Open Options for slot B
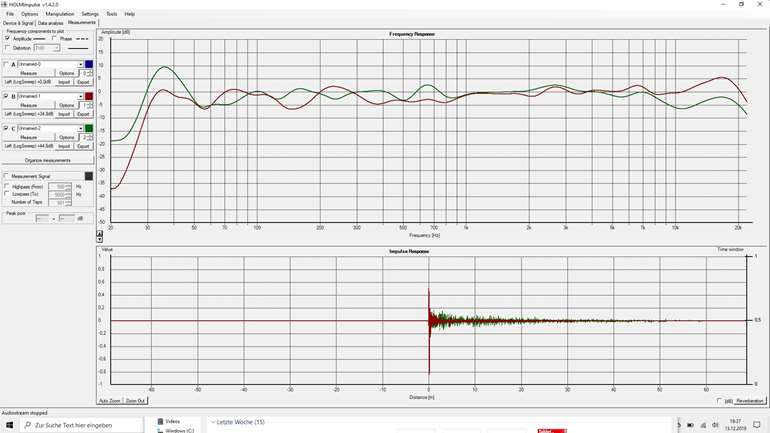The width and height of the screenshot is (770, 433). 66,105
